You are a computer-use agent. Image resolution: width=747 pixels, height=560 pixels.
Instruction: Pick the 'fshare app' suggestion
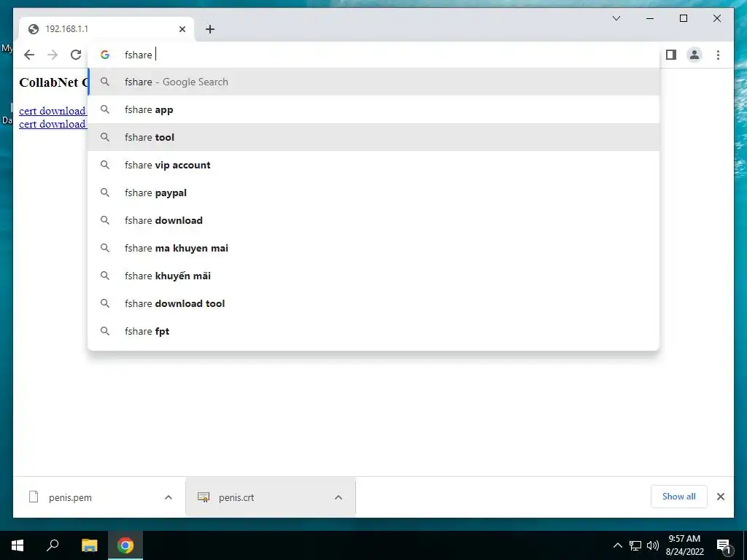(x=373, y=109)
